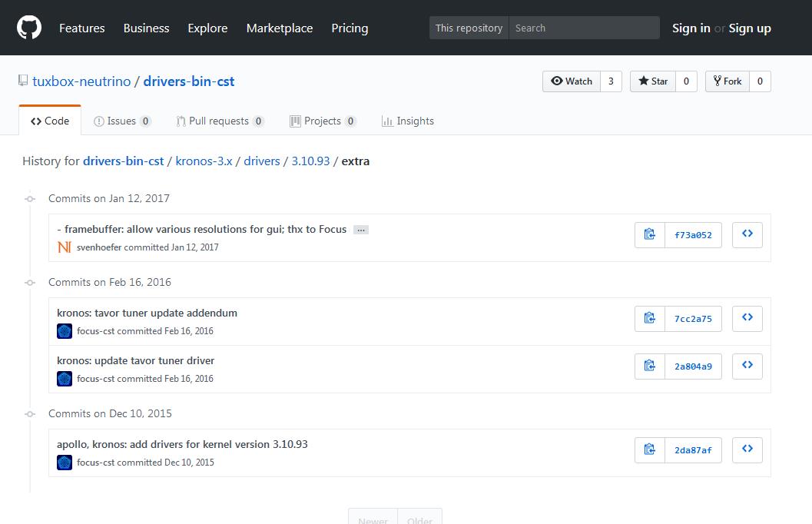
Task: Watch this repository
Action: tap(572, 81)
